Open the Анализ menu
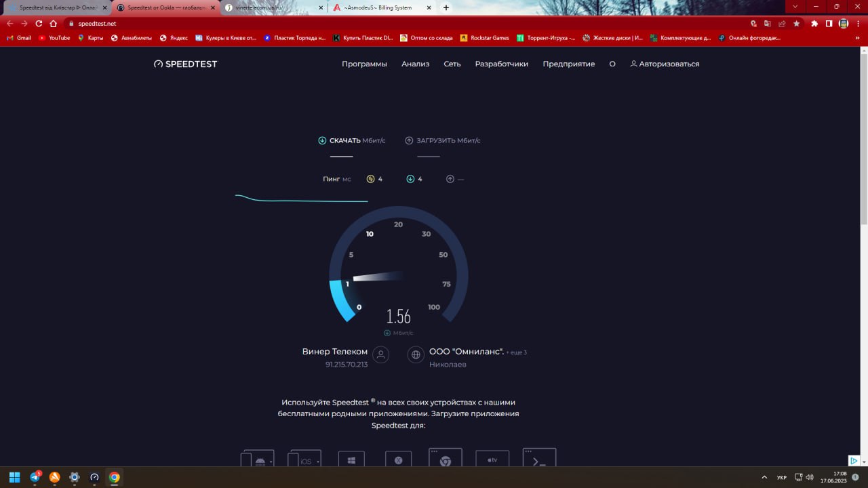This screenshot has height=488, width=868. 415,64
